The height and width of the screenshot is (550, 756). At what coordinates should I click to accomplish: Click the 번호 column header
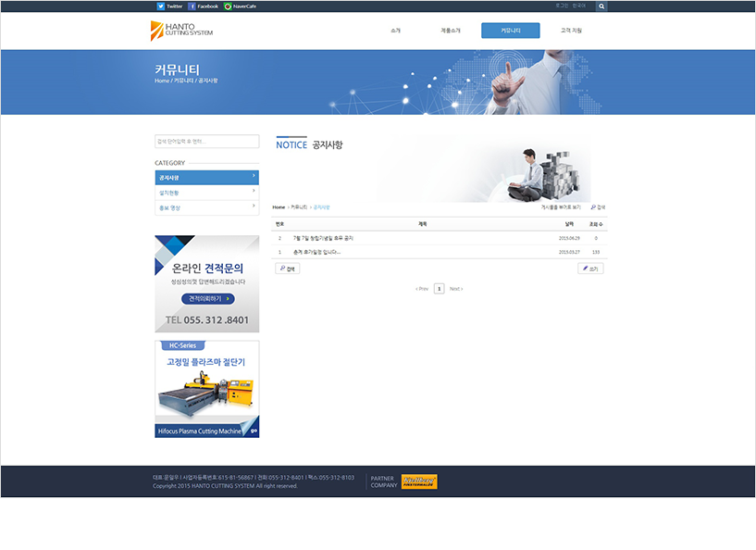(x=279, y=224)
